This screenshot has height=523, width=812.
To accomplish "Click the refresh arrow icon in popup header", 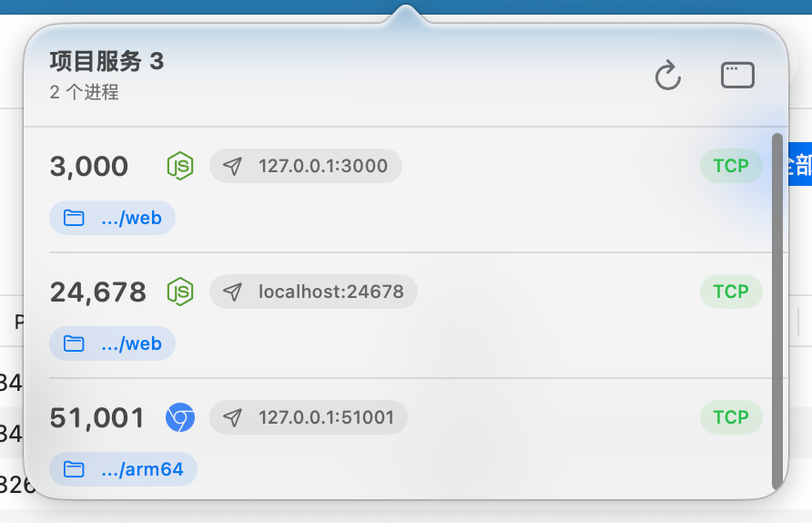I will (x=668, y=76).
